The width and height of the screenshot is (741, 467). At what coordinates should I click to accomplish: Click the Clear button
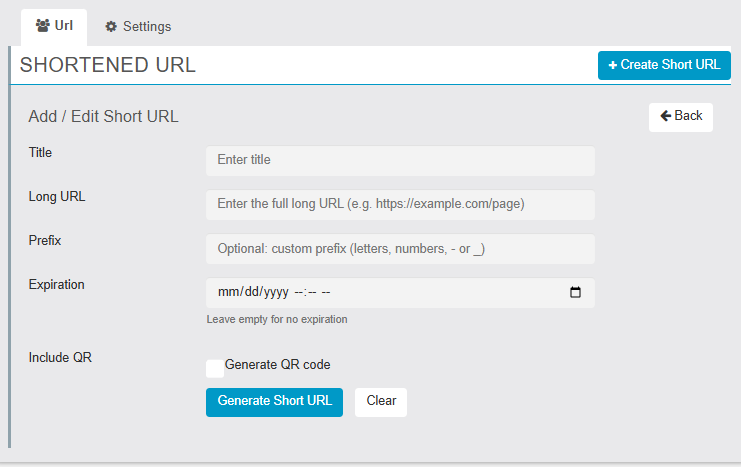[x=381, y=401]
